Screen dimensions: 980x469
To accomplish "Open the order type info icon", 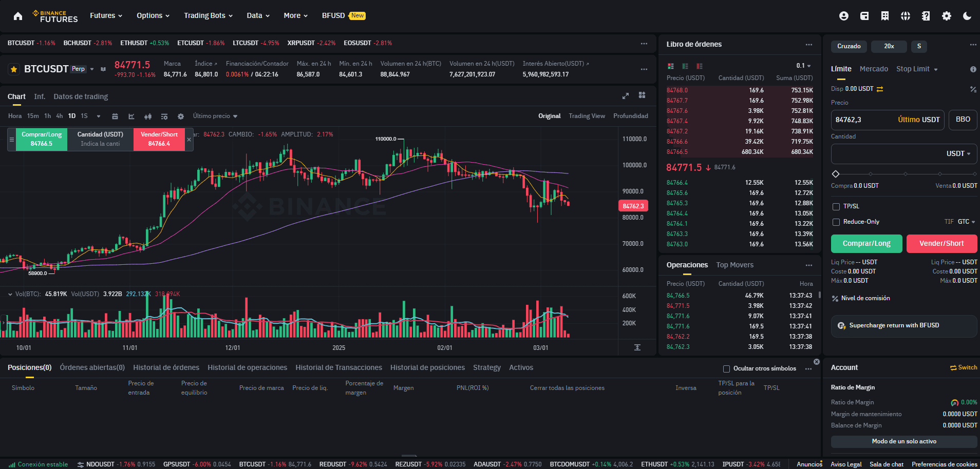I will [x=973, y=69].
